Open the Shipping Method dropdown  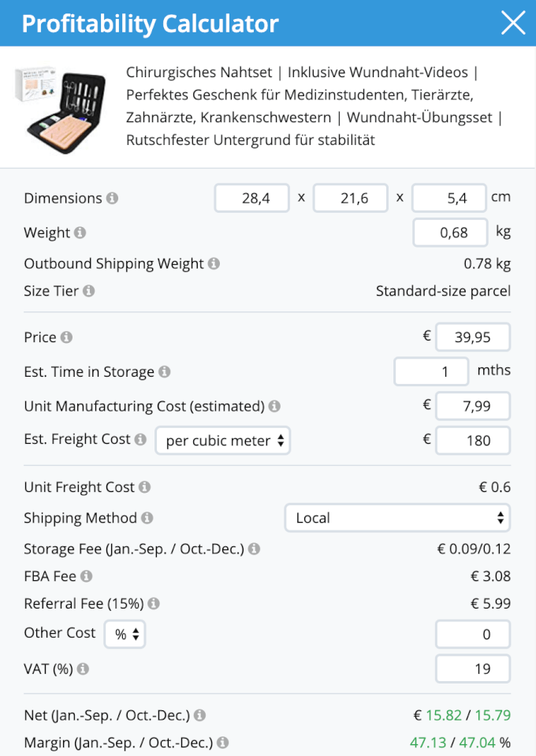397,518
